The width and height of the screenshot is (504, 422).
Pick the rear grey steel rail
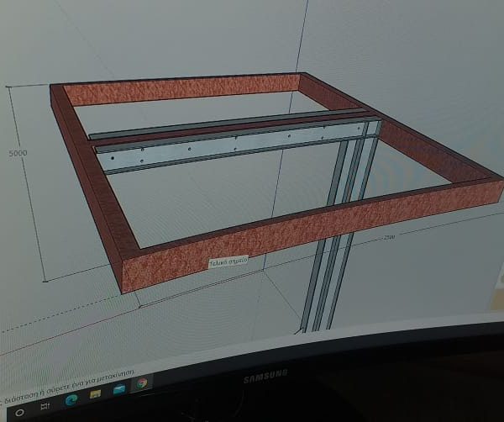[225, 124]
